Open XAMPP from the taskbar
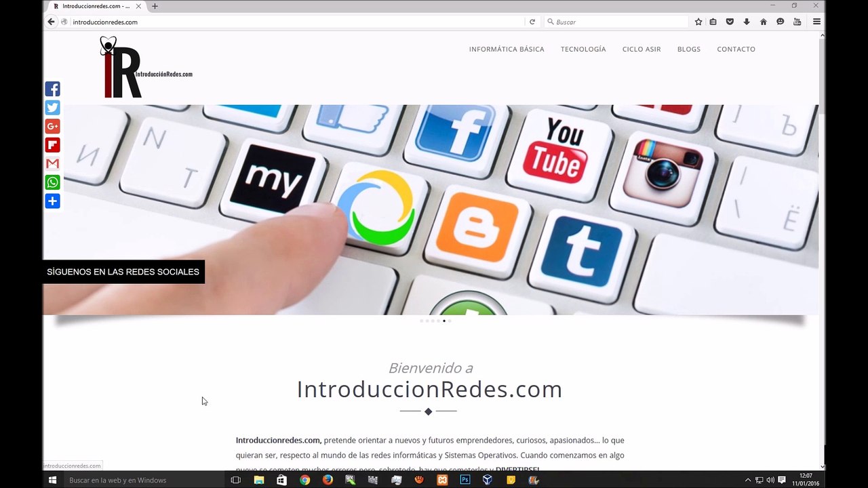 coord(442,480)
